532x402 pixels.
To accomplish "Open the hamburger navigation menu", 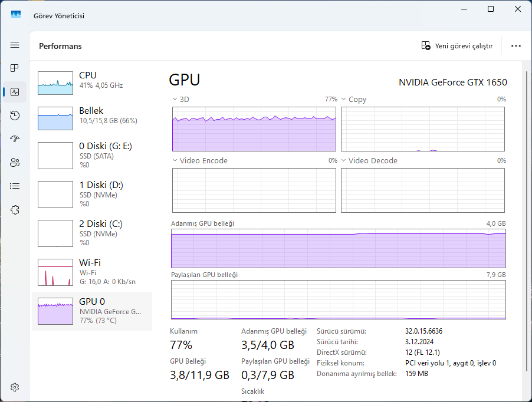I will click(15, 45).
